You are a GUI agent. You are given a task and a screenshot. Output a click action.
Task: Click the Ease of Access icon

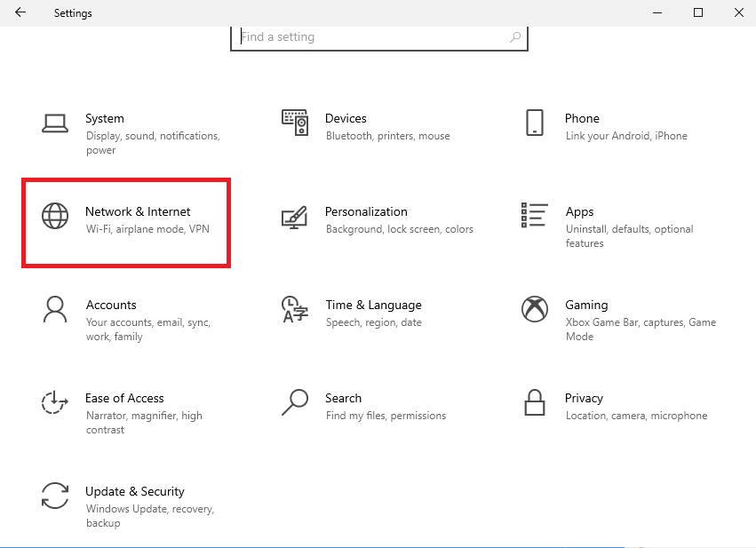point(54,402)
